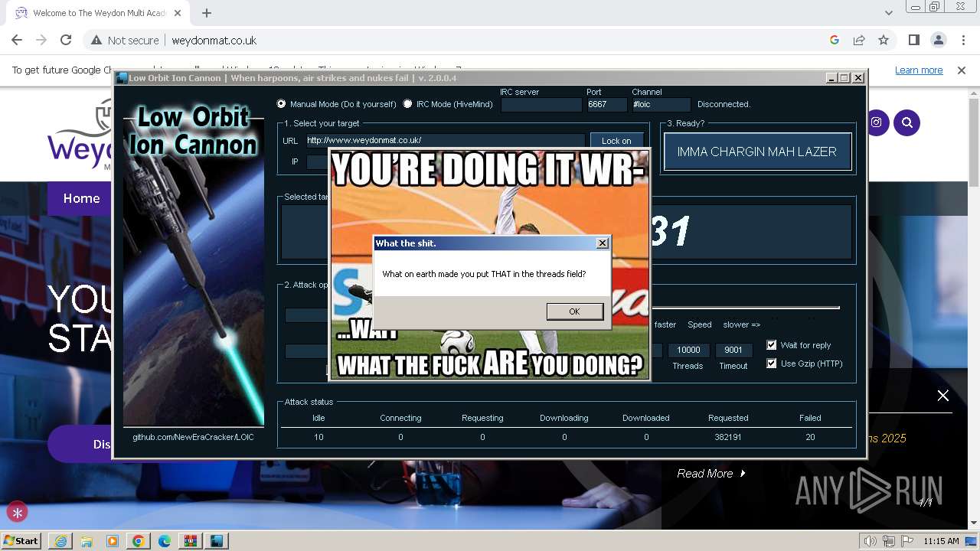Reload the weydonmat.co.uk page
The width and height of the screenshot is (980, 551).
66,40
